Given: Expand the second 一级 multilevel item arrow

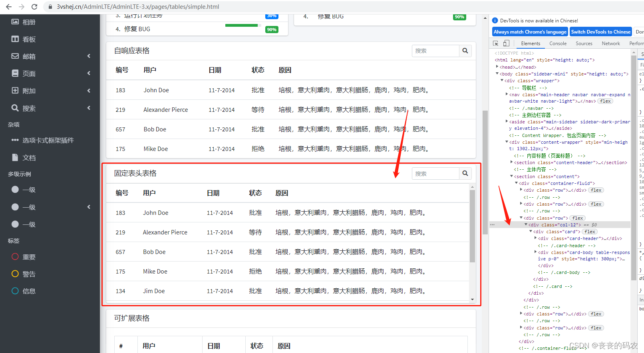Looking at the screenshot, I should tap(89, 207).
